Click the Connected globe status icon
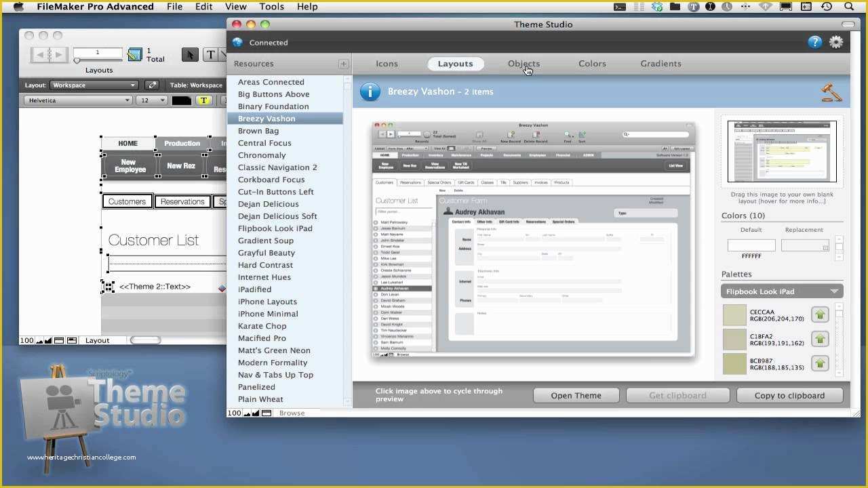 coord(237,42)
